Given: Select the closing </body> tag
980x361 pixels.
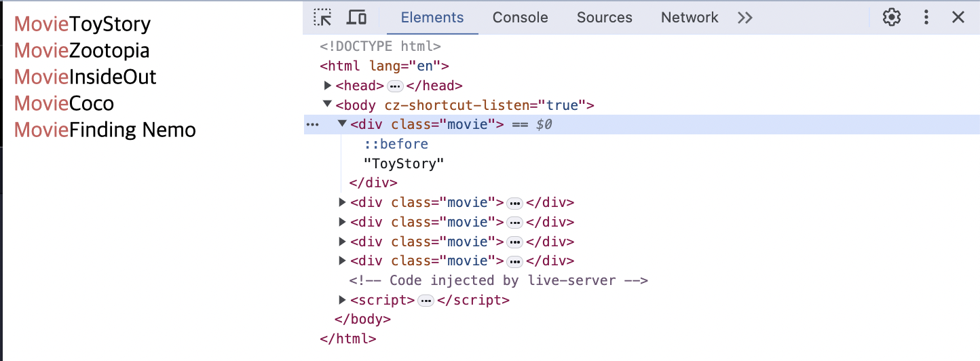Looking at the screenshot, I should (363, 320).
